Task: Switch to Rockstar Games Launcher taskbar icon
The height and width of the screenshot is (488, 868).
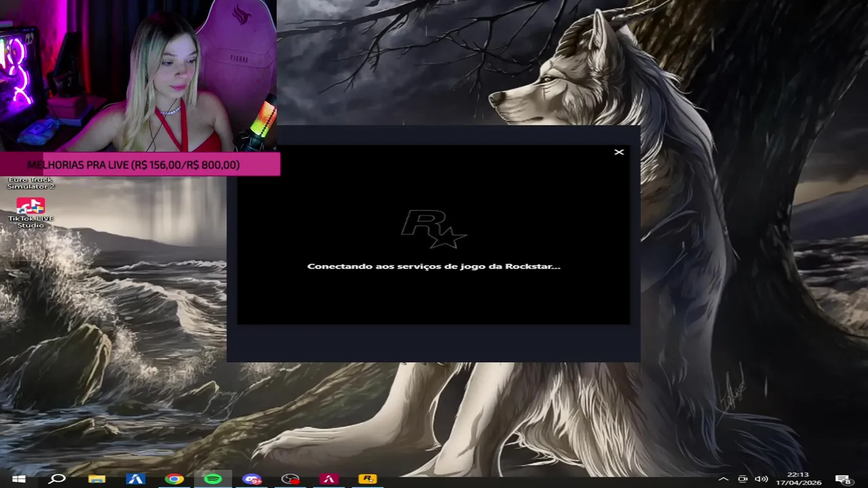Action: pos(368,479)
